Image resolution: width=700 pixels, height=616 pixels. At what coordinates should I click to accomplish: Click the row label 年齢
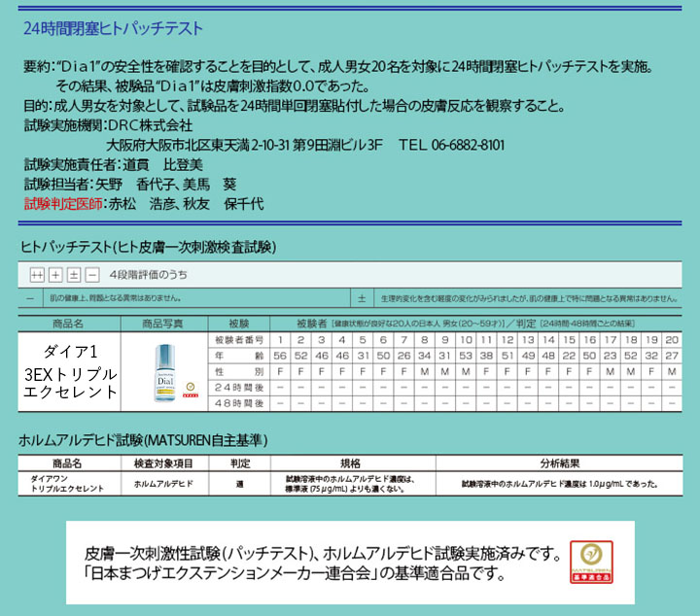pos(239,356)
